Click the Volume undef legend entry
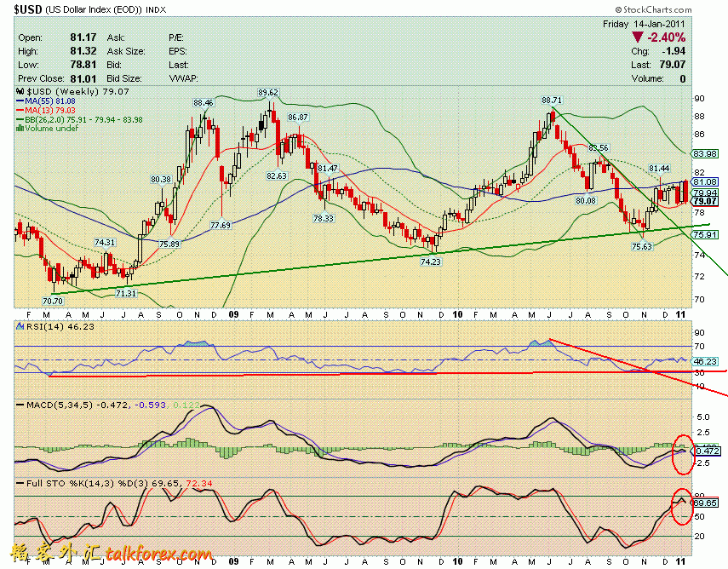 pos(48,129)
